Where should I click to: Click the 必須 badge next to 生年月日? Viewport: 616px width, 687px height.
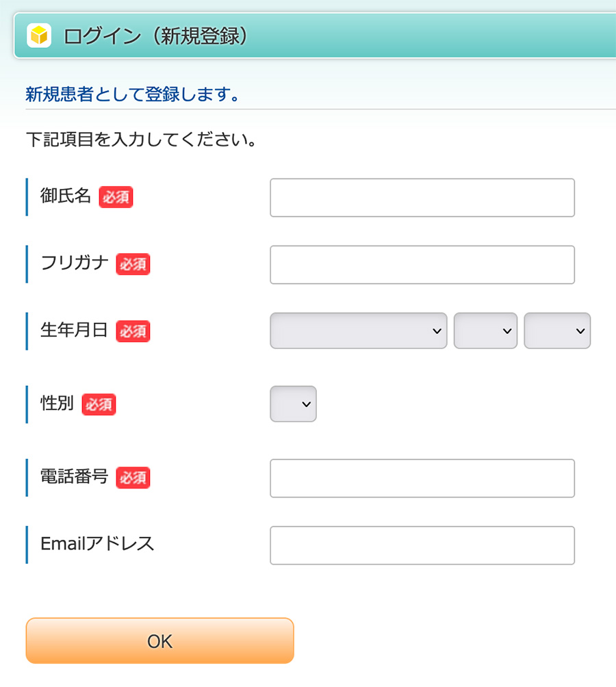[133, 331]
